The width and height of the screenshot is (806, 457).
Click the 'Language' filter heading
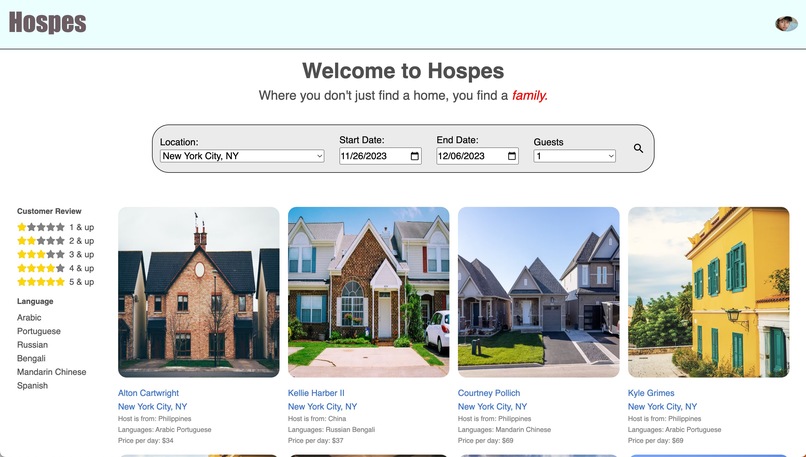(35, 301)
